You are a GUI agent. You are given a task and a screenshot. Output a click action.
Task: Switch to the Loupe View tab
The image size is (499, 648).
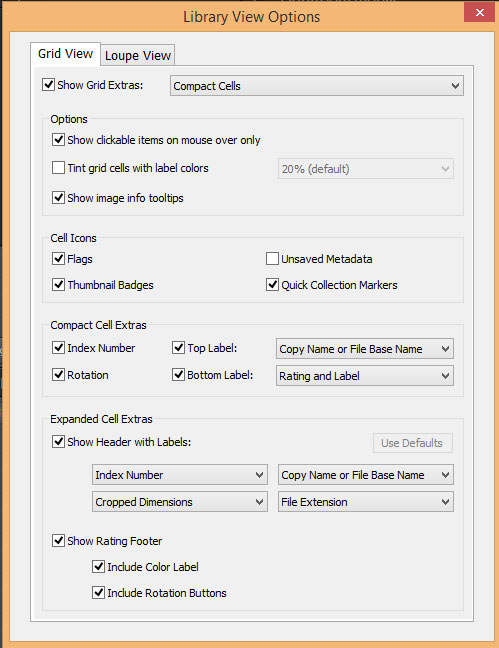tap(138, 55)
